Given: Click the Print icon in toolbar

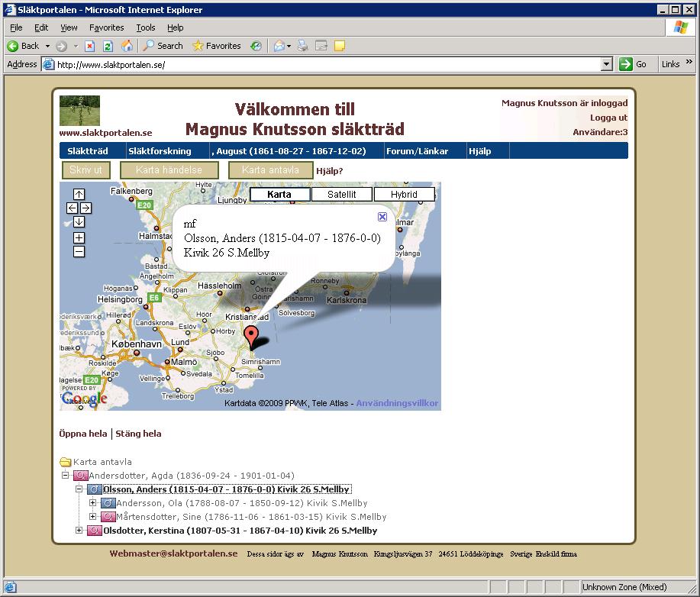Looking at the screenshot, I should point(303,46).
